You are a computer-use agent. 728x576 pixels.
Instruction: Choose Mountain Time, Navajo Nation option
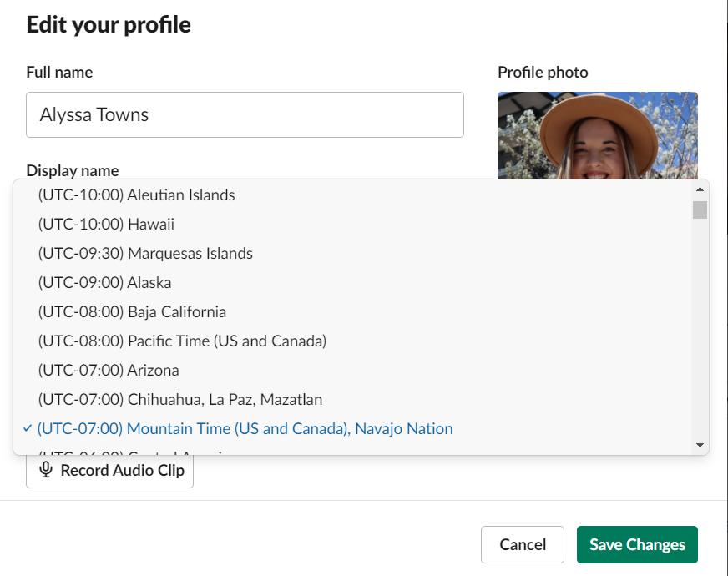click(245, 428)
